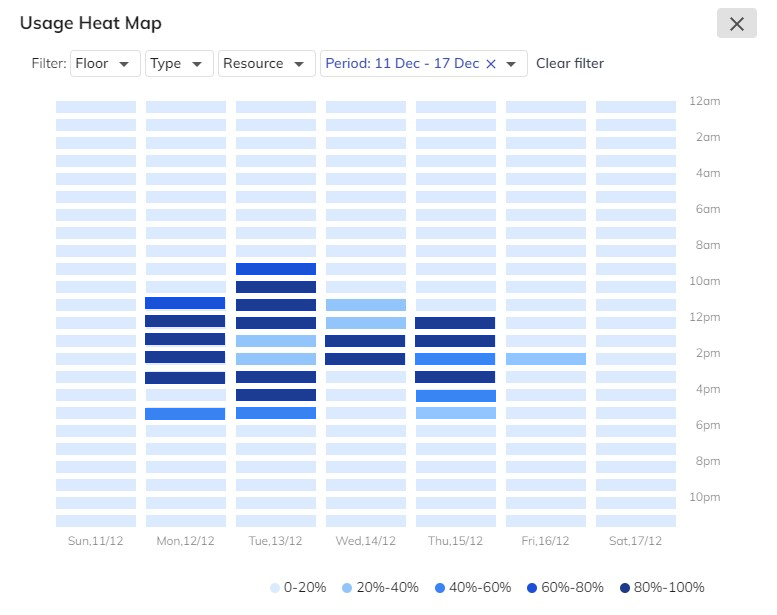Image resolution: width=777 pixels, height=615 pixels.
Task: Open the Resource filter dropdown
Action: point(264,64)
